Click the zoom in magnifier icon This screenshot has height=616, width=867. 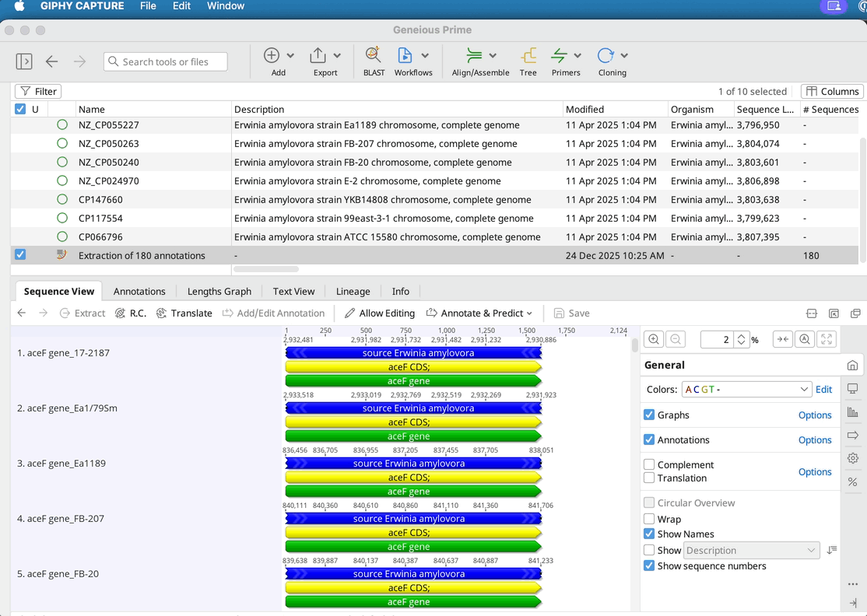654,339
